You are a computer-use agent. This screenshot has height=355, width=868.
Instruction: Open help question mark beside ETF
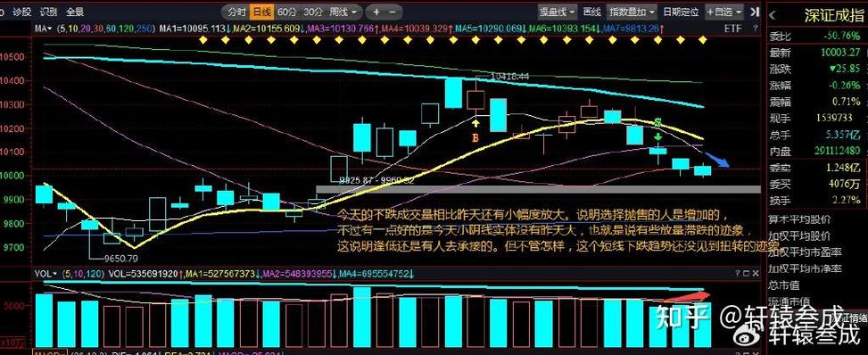[754, 29]
